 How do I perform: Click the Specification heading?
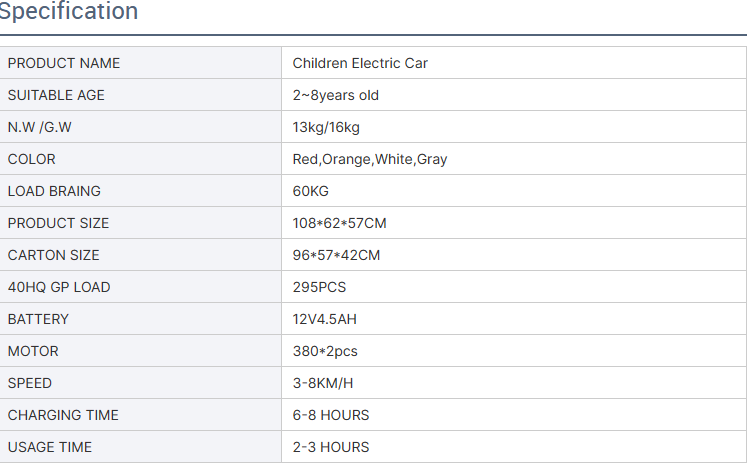(x=68, y=12)
